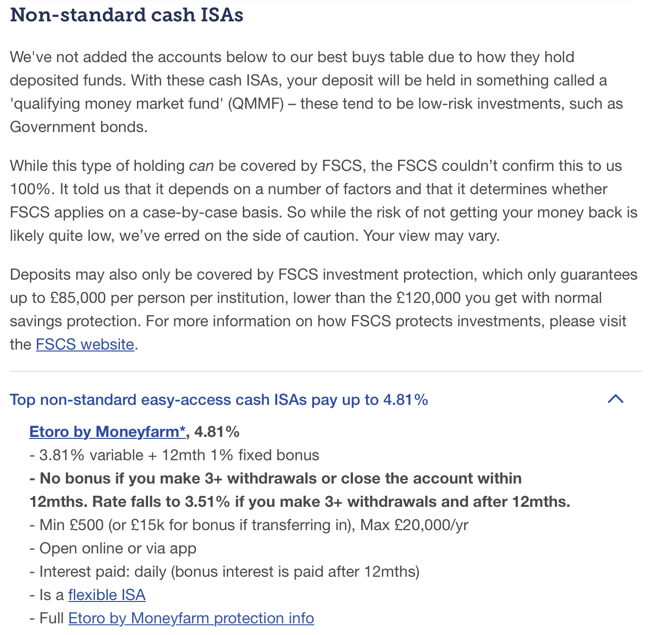This screenshot has width=672, height=635.
Task: Click the 'Non-standard cash ISAs' page heading
Action: (127, 15)
